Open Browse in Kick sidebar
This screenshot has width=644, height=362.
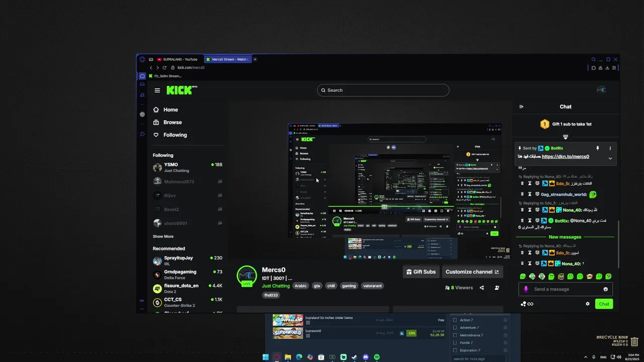(x=168, y=122)
